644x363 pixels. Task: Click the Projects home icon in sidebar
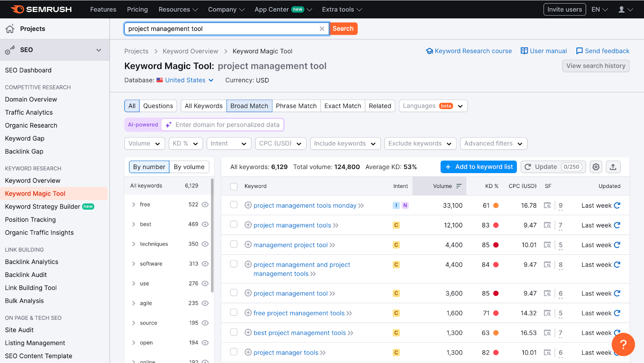click(x=10, y=28)
